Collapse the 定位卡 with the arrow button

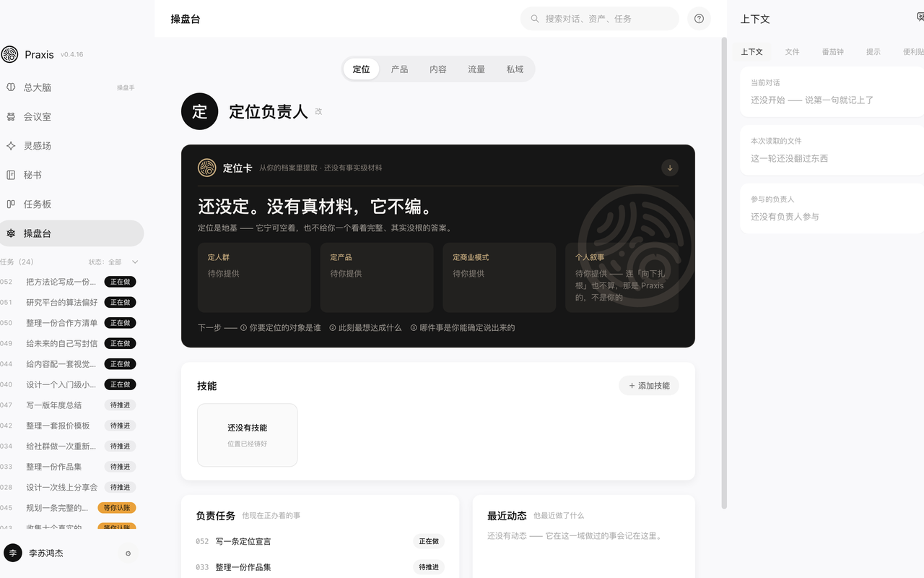pyautogui.click(x=670, y=168)
